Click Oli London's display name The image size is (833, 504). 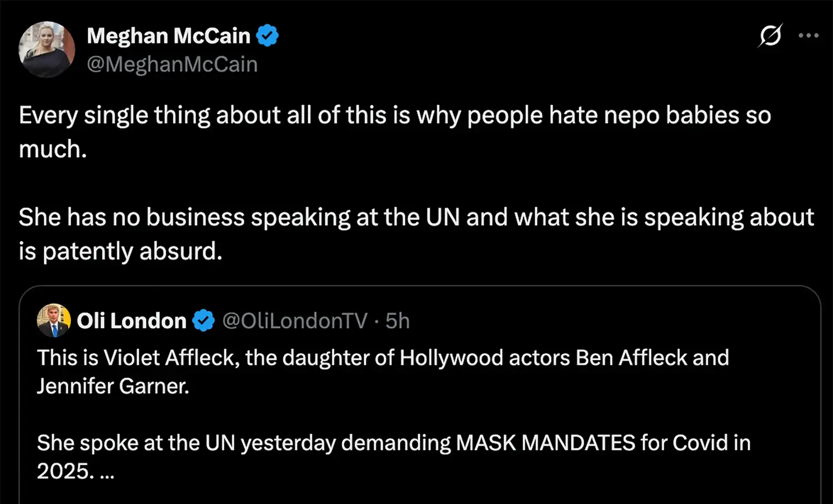[x=132, y=320]
